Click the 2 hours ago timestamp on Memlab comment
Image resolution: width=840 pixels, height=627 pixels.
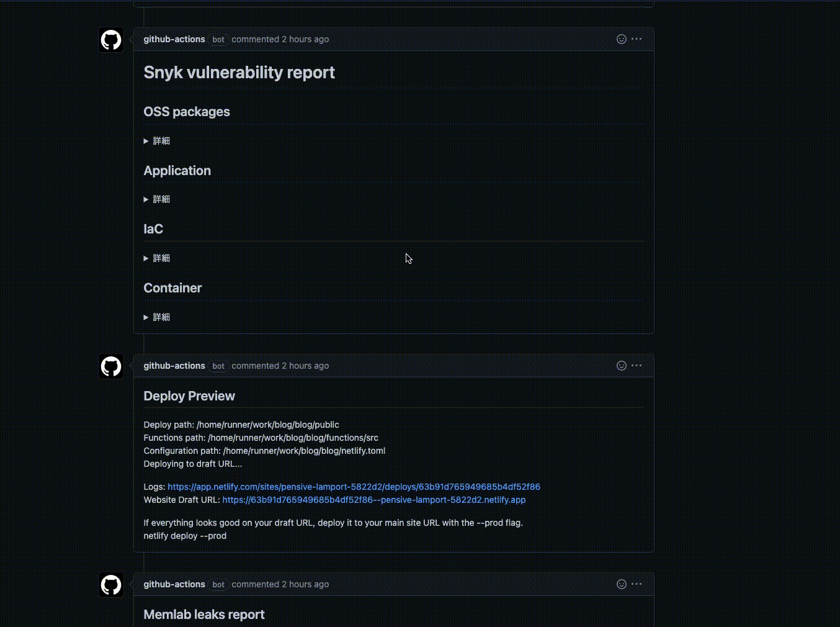305,584
